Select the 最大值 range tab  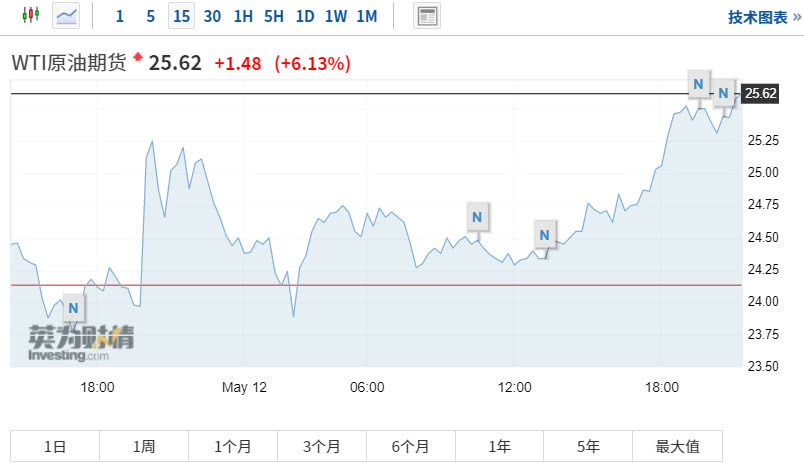676,447
